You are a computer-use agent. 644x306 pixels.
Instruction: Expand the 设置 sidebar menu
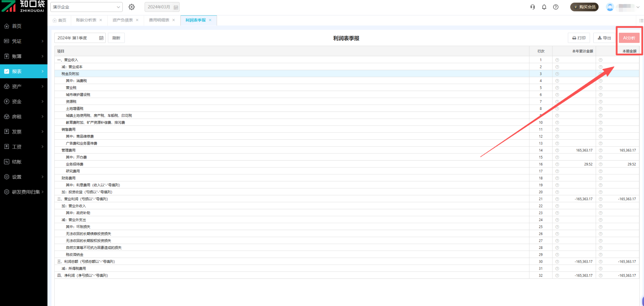[23, 177]
